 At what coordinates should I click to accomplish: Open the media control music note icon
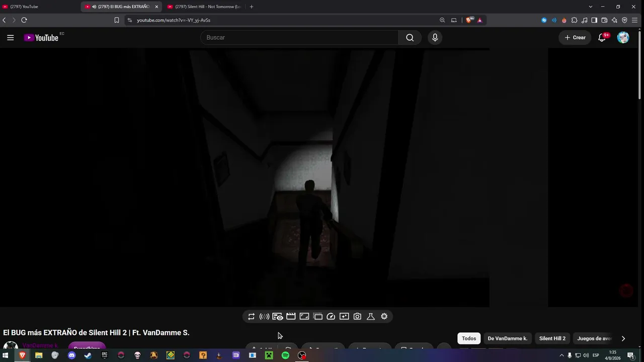click(x=584, y=20)
